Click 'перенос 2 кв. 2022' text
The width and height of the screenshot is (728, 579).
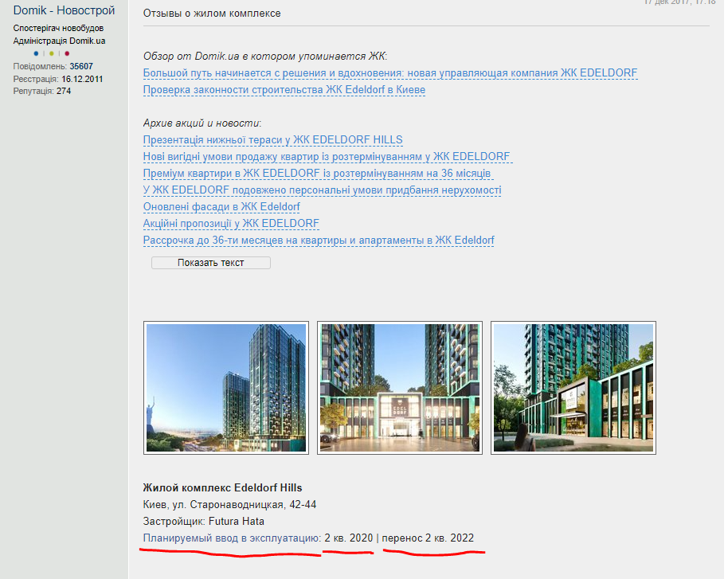[428, 538]
